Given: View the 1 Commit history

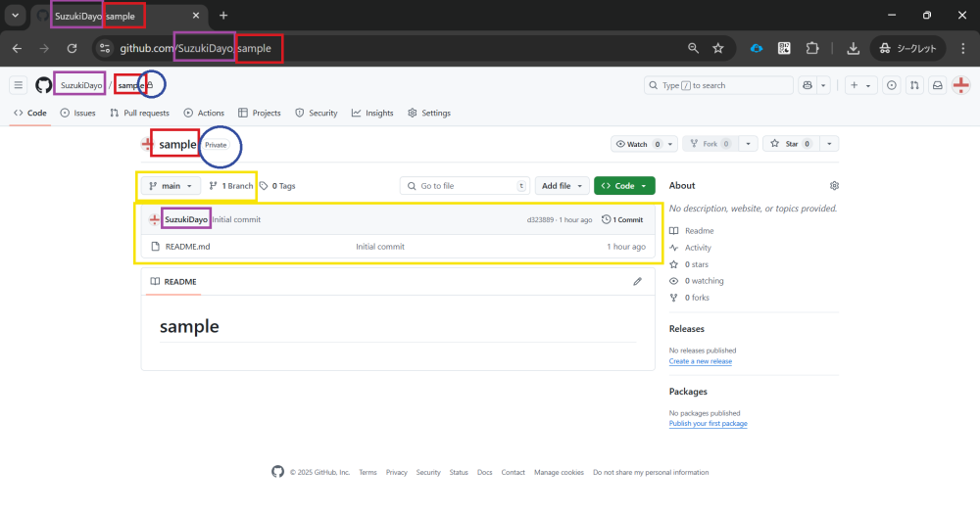Looking at the screenshot, I should pos(622,220).
